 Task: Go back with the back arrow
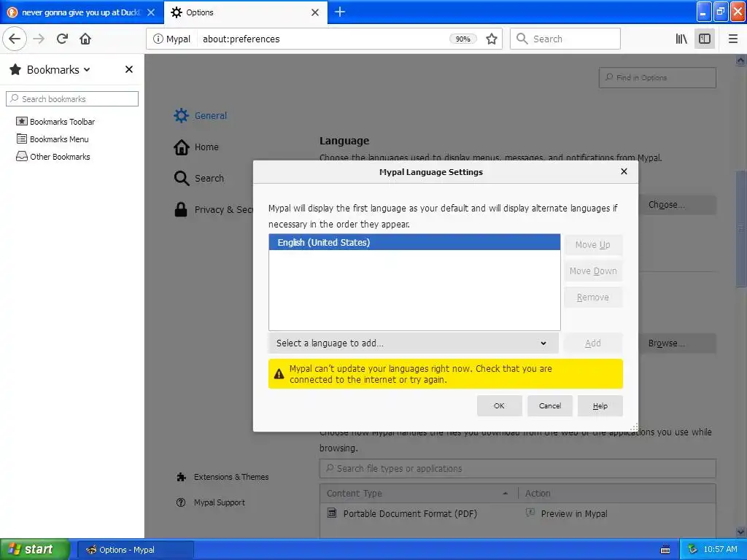point(15,39)
